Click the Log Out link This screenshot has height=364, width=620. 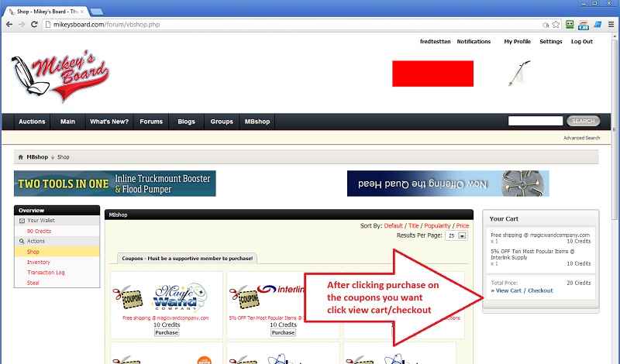(x=582, y=42)
